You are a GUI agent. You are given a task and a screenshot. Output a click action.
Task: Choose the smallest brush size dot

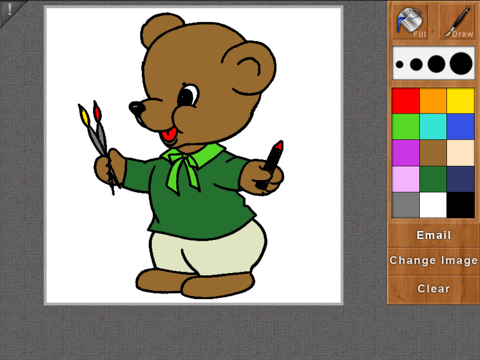click(399, 64)
